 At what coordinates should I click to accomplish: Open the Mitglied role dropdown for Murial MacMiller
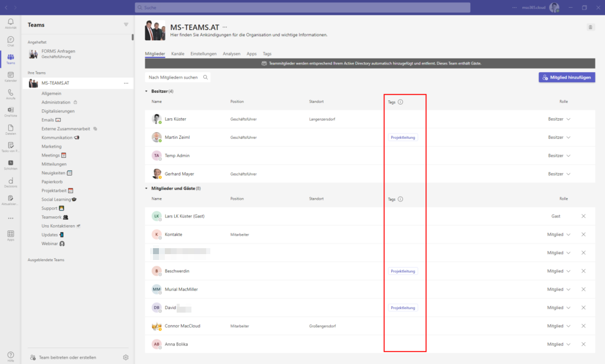point(559,290)
